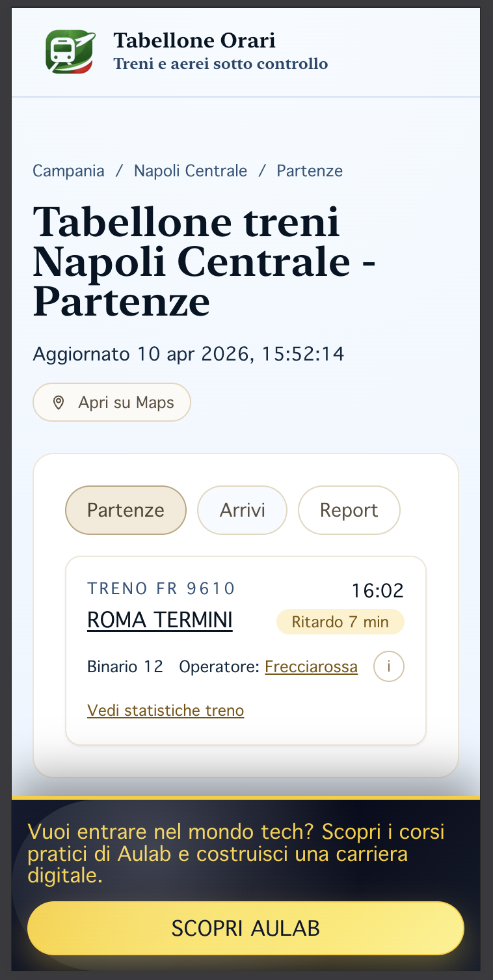
Task: Open the Napoli Centrale breadcrumb link
Action: (x=190, y=170)
